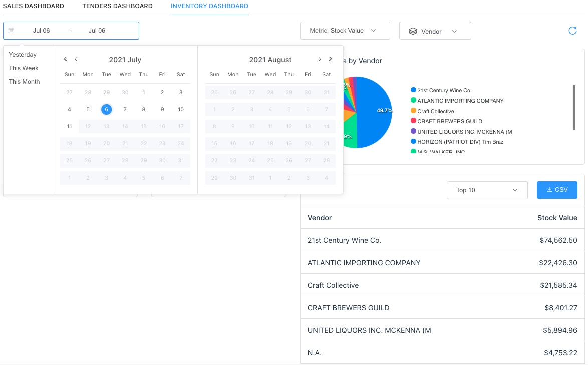Jump to next year with double-right arrow
The height and width of the screenshot is (365, 588).
330,59
